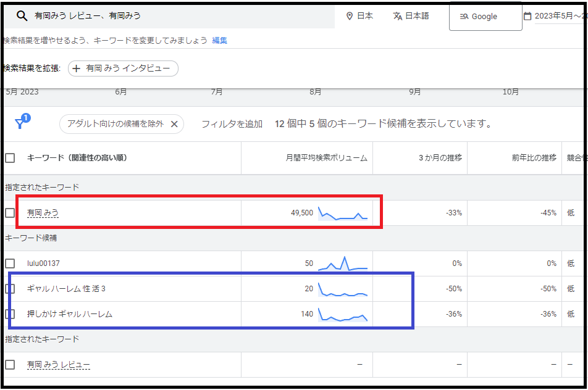Select the lulu00137 row checkbox
The height and width of the screenshot is (390, 588).
[10, 263]
